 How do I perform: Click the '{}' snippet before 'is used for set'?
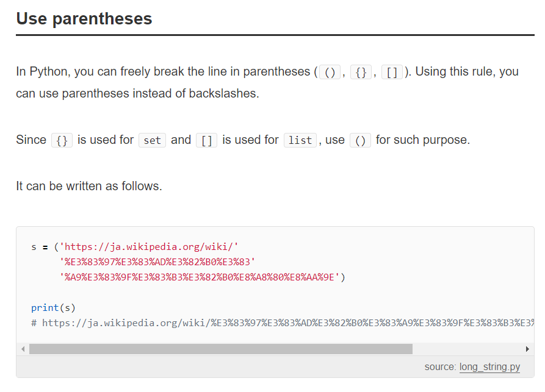62,140
